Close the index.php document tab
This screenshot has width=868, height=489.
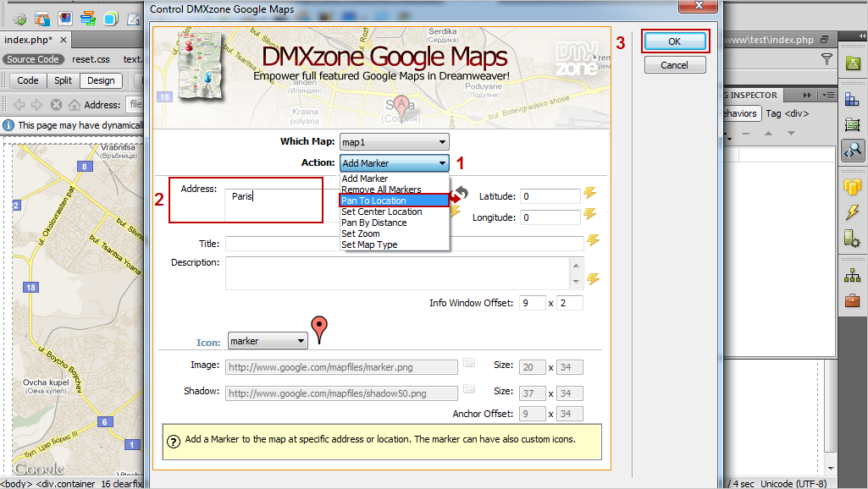point(64,40)
